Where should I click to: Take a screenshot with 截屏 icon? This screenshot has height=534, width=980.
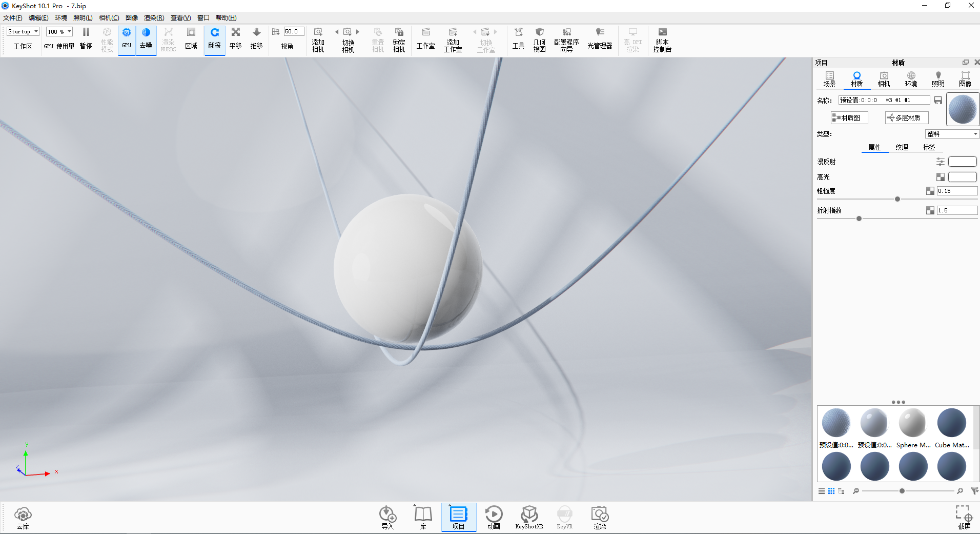pyautogui.click(x=964, y=517)
